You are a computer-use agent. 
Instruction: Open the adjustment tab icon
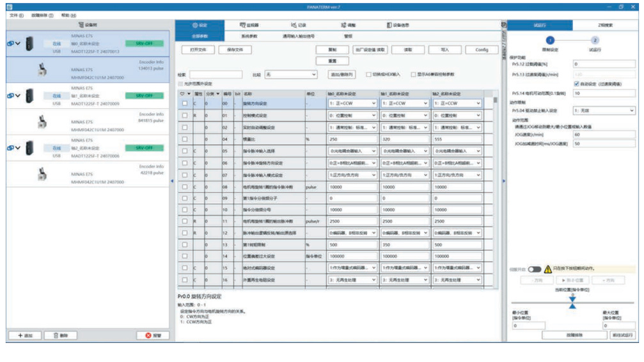343,25
